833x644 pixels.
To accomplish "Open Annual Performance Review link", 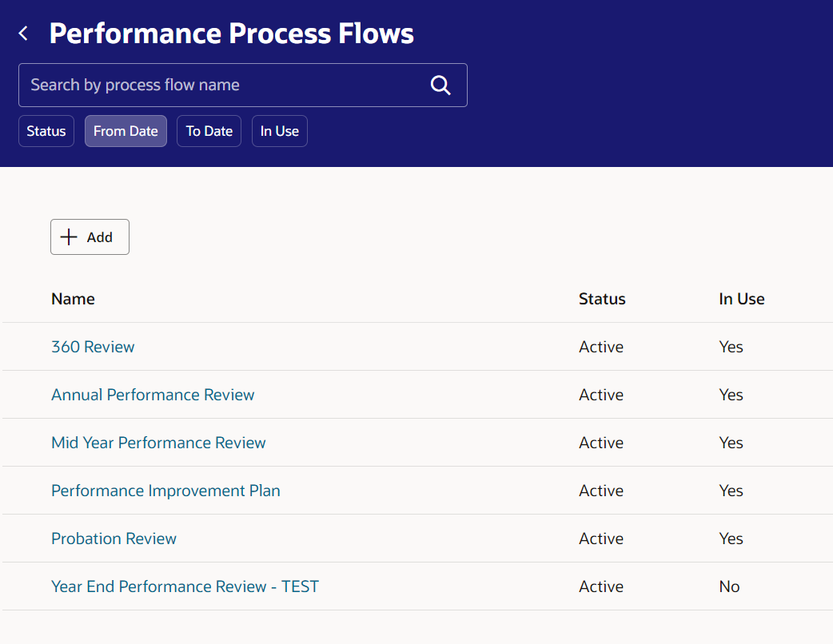I will [x=153, y=395].
